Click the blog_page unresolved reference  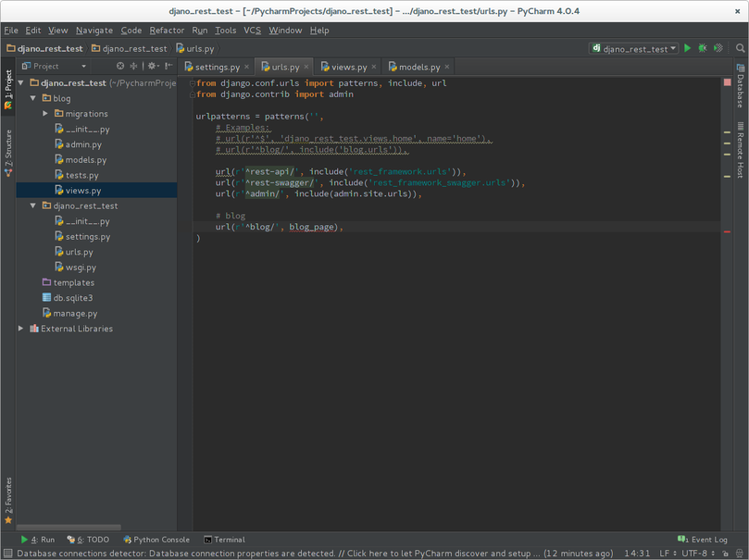(311, 227)
